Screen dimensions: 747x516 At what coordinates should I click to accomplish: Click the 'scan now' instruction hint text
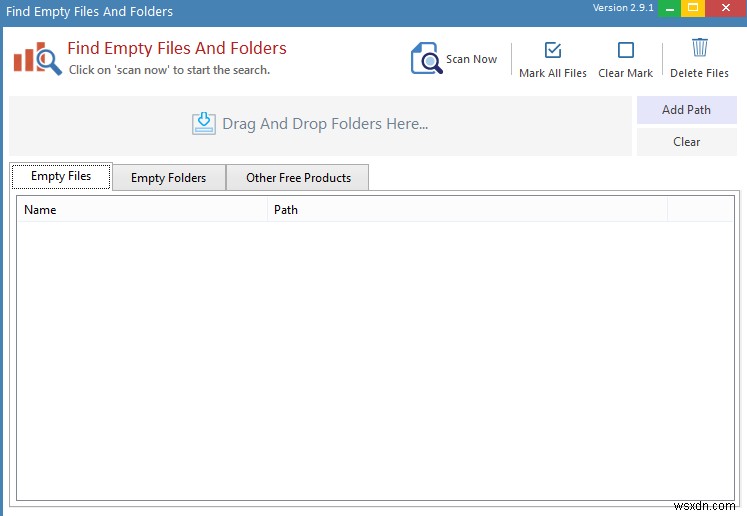pos(169,70)
